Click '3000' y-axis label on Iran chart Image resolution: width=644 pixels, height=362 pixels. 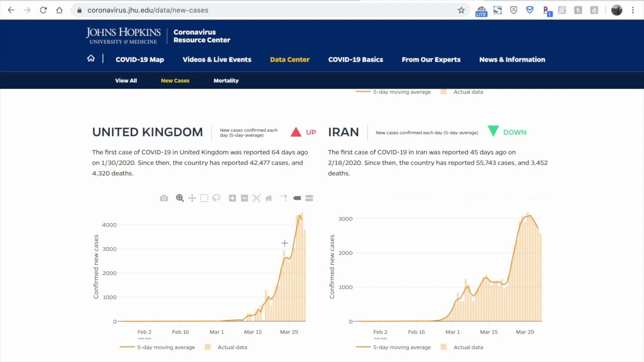click(345, 219)
